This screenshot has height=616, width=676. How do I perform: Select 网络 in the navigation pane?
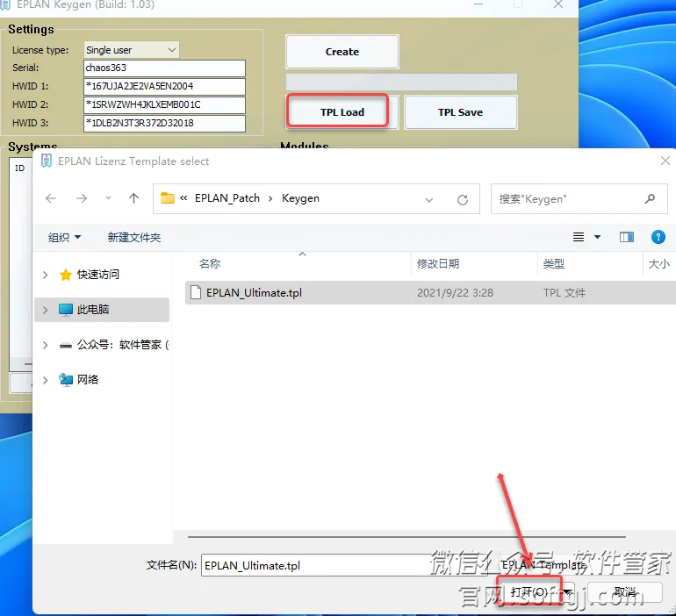pyautogui.click(x=88, y=379)
